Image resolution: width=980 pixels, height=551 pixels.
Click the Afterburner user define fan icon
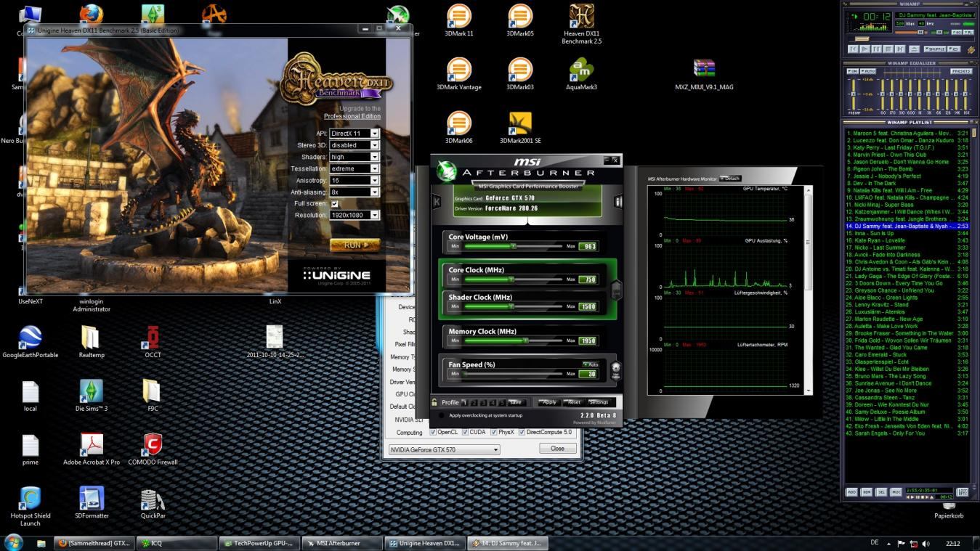tap(616, 370)
